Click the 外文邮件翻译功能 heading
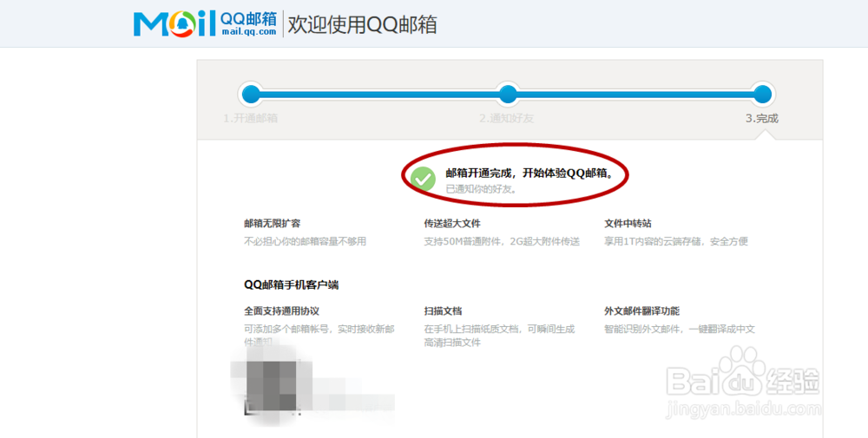 pyautogui.click(x=641, y=311)
